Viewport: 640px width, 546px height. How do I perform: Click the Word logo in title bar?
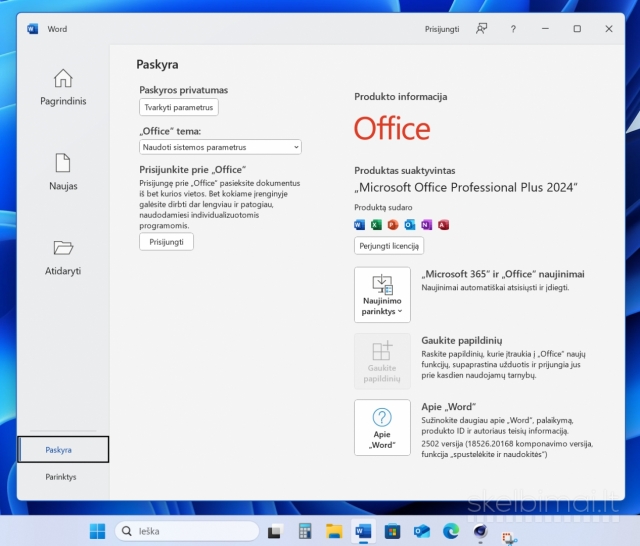point(33,29)
